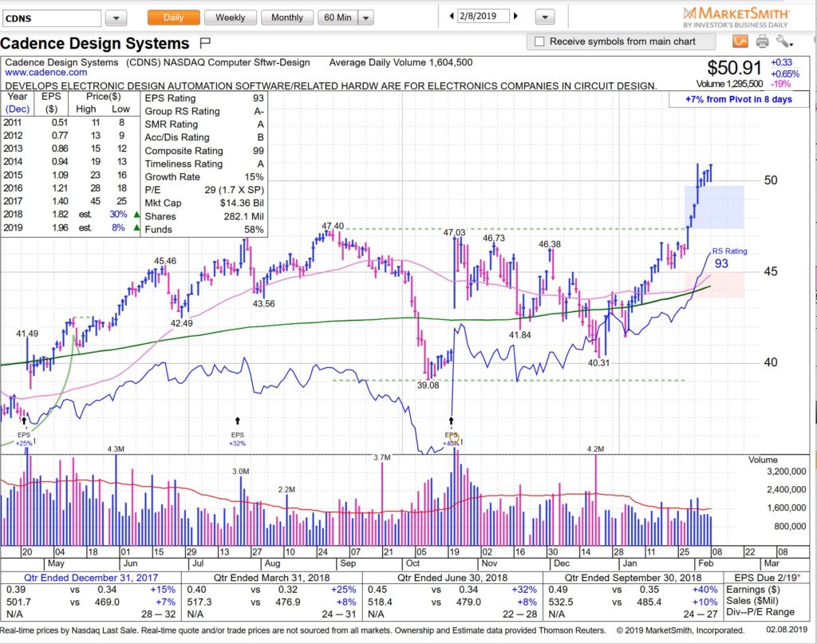Select the SMR Rating row
Screen dimensions: 817x644
point(204,124)
